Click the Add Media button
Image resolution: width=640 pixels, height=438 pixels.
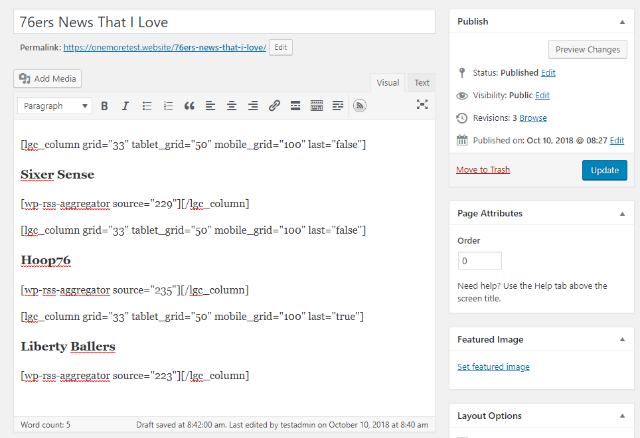[x=47, y=78]
